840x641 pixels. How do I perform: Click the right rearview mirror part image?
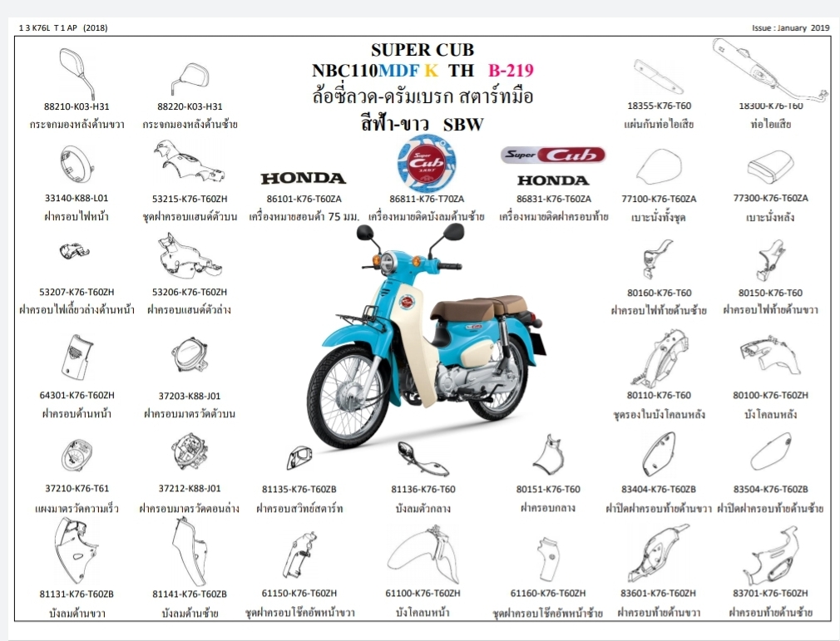coord(77,71)
